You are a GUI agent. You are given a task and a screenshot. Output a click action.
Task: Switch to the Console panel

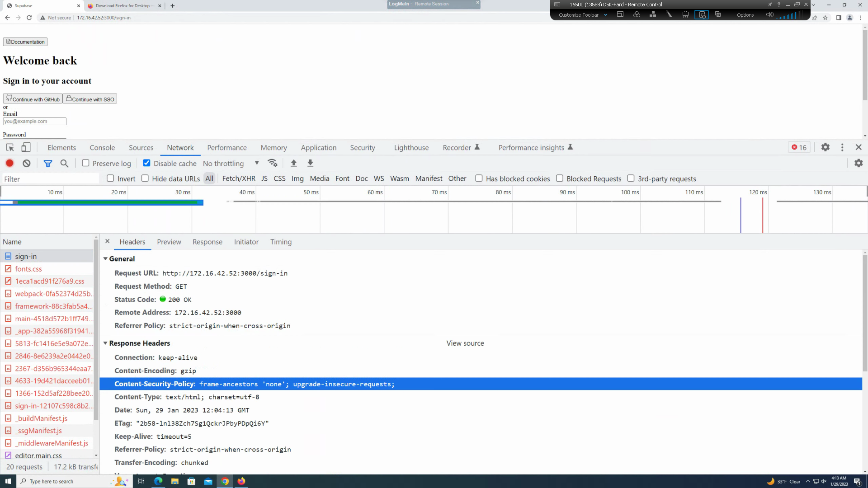pos(102,147)
